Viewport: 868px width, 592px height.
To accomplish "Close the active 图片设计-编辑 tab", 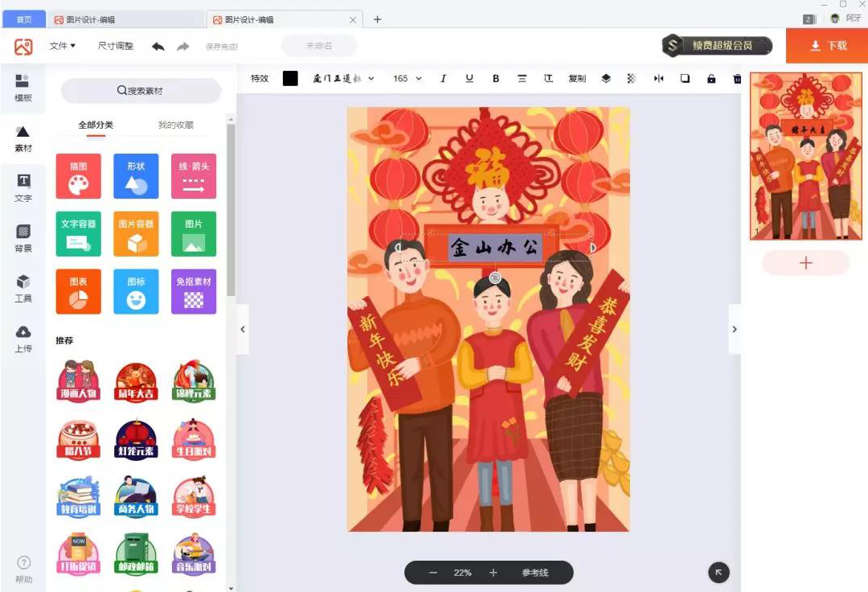I will pos(353,19).
